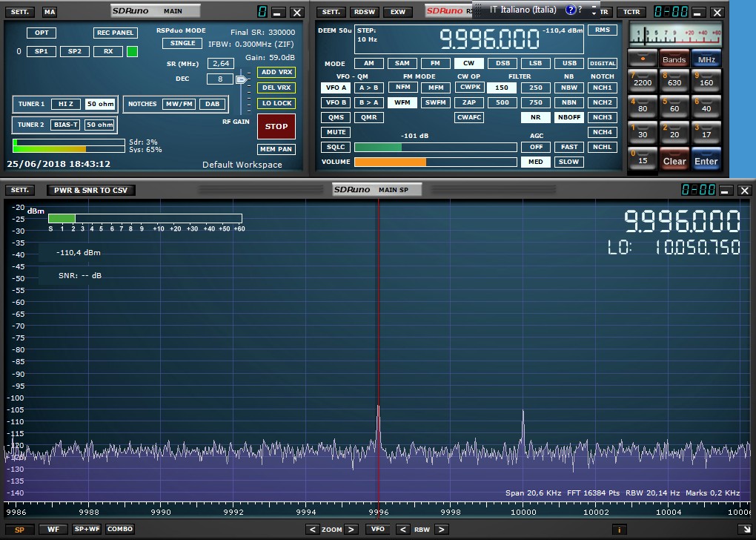Viewport: 756px width, 540px height.
Task: Select the 630 band key
Action: 674,82
